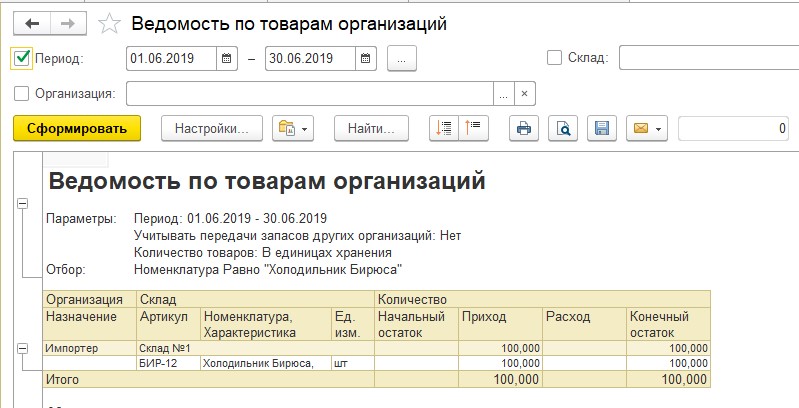The width and height of the screenshot is (799, 408).
Task: Click the Отбор filter text line
Action: [268, 270]
